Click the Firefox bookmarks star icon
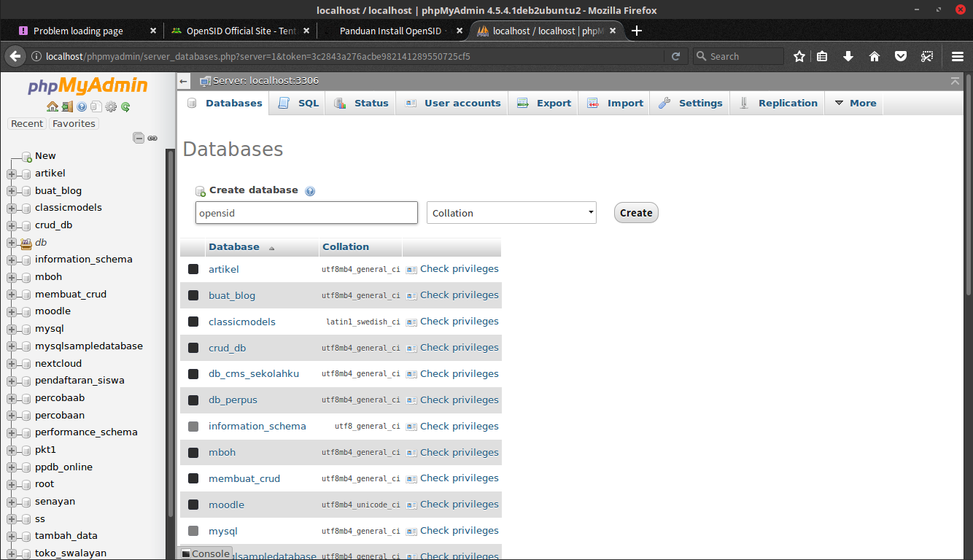Image resolution: width=973 pixels, height=560 pixels. (799, 55)
